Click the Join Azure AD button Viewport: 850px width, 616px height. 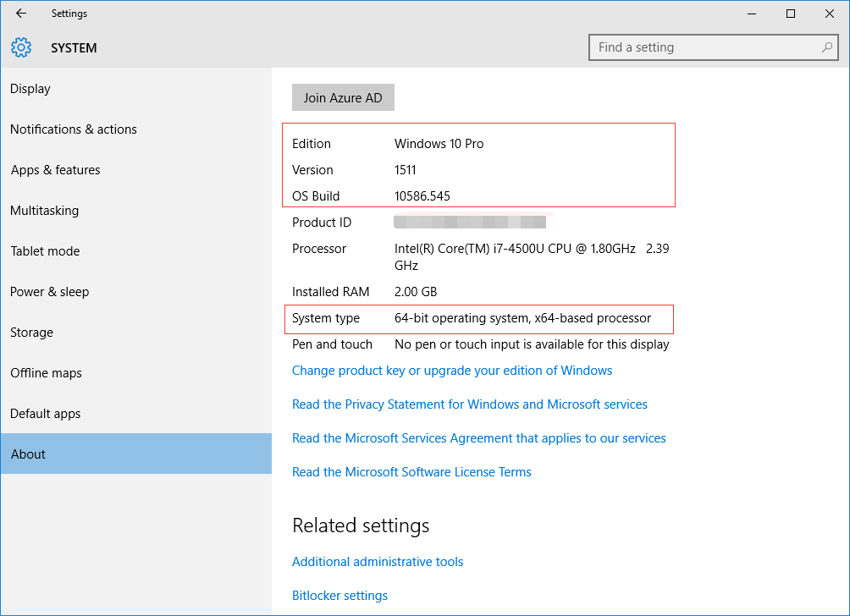pyautogui.click(x=343, y=97)
